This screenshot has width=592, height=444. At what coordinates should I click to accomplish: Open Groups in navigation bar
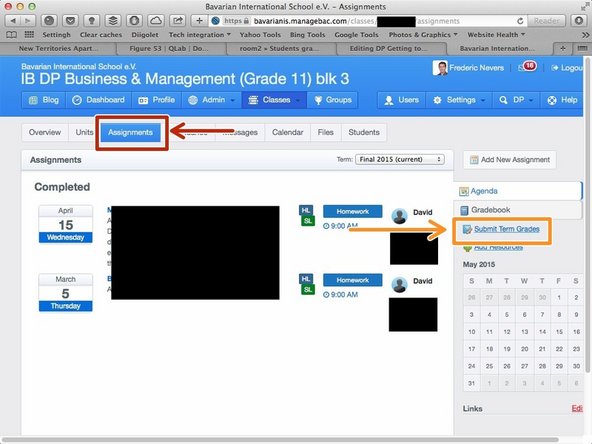(x=332, y=100)
